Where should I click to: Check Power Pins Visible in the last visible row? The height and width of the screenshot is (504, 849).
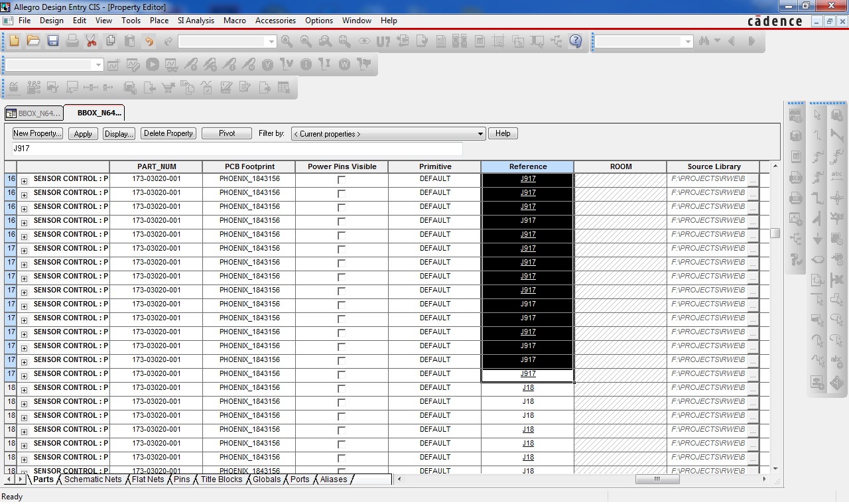coord(341,471)
